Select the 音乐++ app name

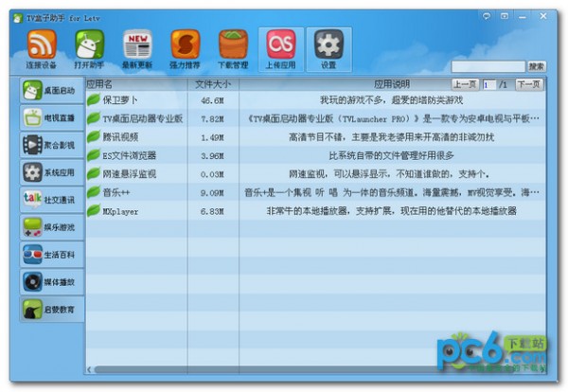pyautogui.click(x=115, y=192)
